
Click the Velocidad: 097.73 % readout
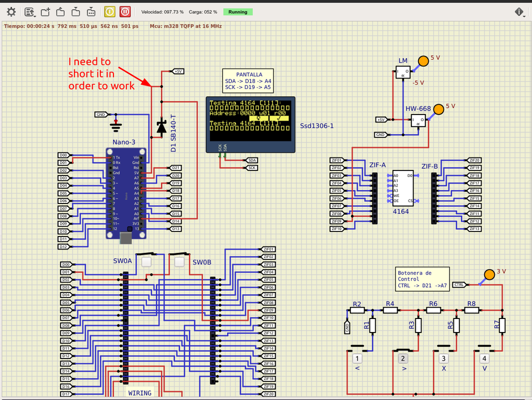162,12
